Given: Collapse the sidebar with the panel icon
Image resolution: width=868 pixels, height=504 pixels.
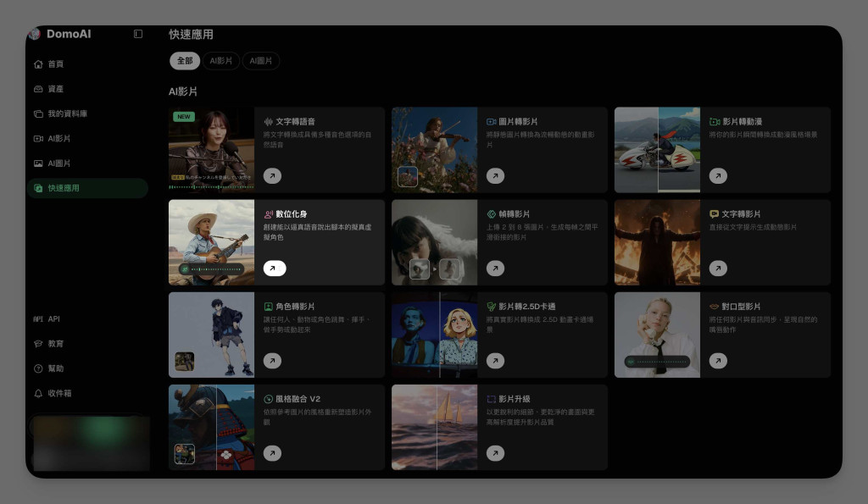Looking at the screenshot, I should pyautogui.click(x=138, y=34).
